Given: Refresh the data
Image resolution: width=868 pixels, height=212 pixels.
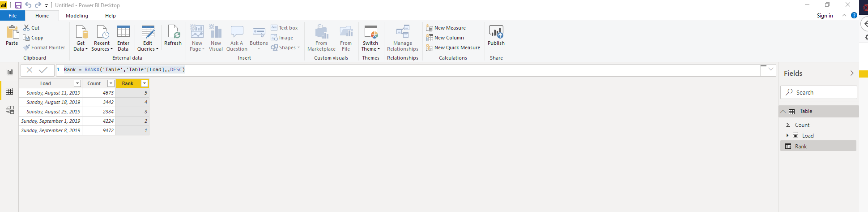Looking at the screenshot, I should [x=173, y=35].
